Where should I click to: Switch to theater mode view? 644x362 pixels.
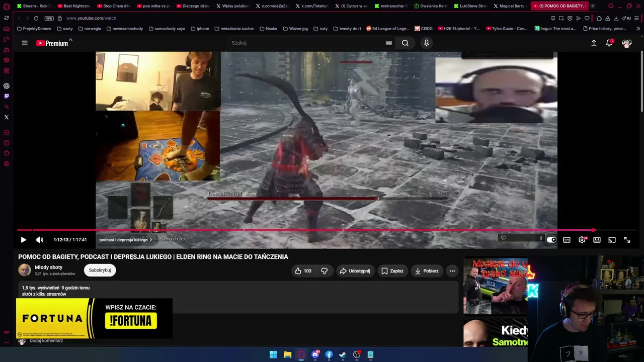tap(597, 240)
